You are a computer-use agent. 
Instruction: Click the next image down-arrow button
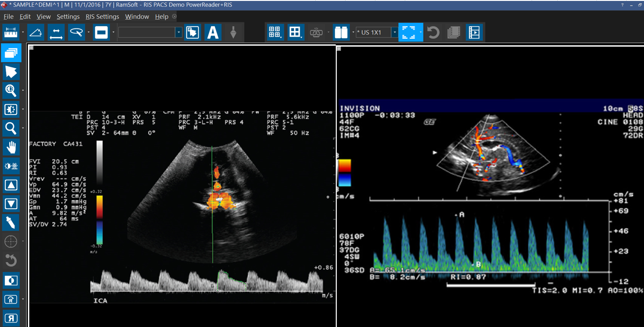click(11, 204)
